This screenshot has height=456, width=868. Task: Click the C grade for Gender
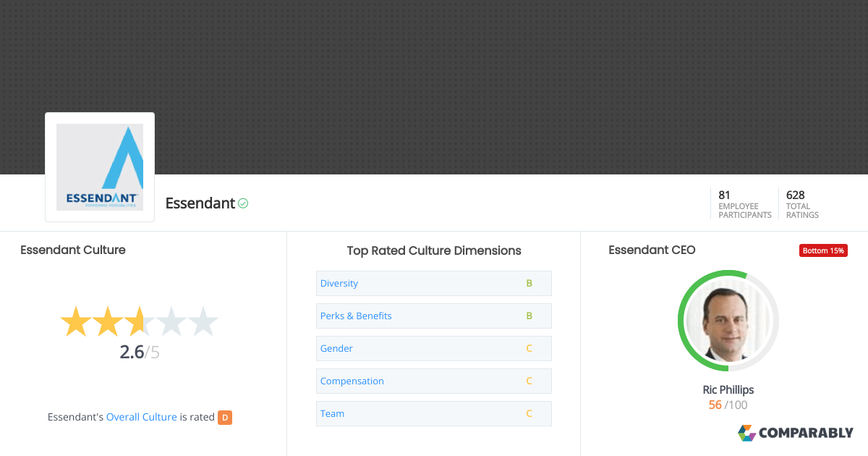tap(529, 348)
